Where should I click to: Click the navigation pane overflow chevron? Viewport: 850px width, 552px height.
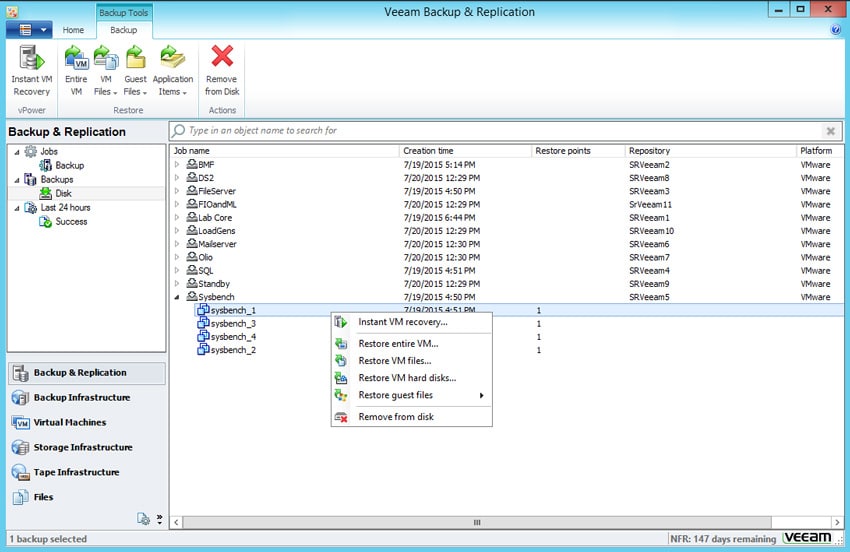click(159, 519)
